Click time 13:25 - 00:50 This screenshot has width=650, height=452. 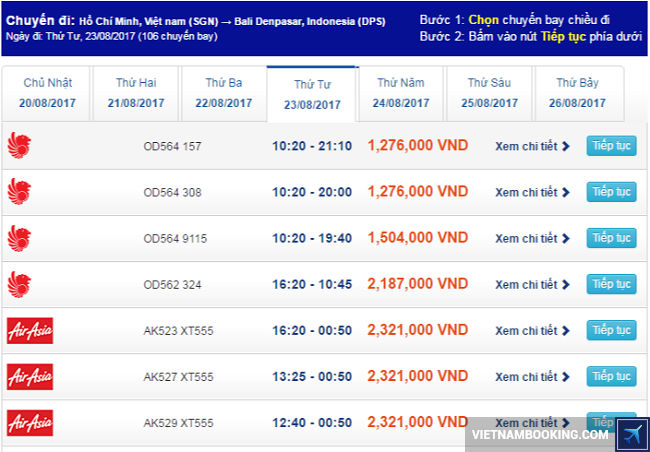tap(312, 377)
